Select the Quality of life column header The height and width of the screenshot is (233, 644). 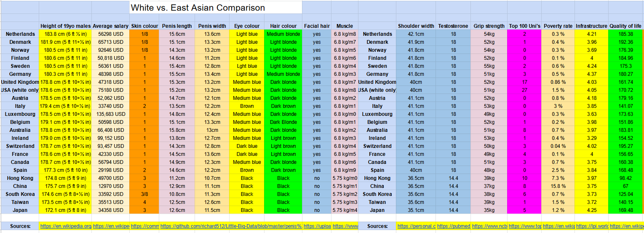click(626, 26)
